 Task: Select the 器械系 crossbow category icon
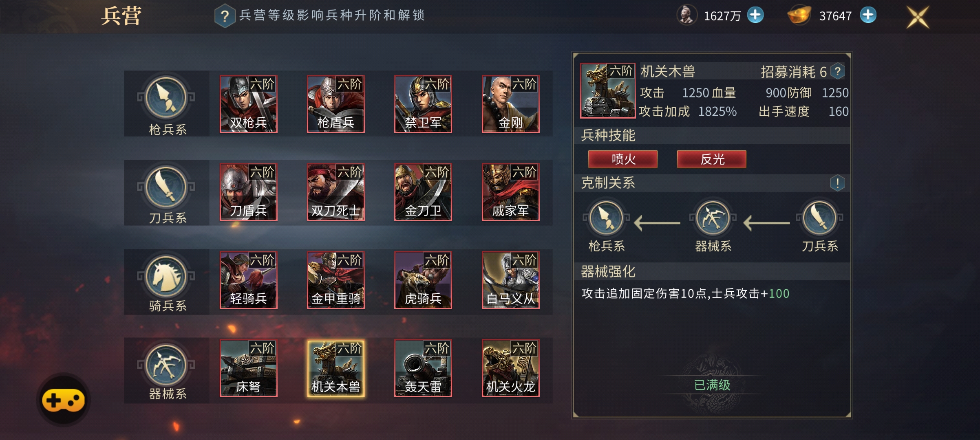coord(166,365)
